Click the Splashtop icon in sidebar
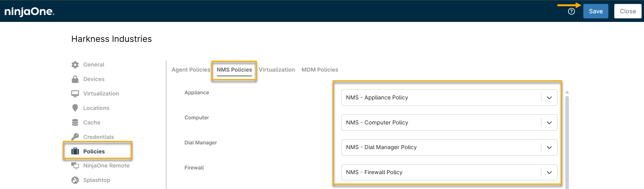Image resolution: width=644 pixels, height=189 pixels. pyautogui.click(x=75, y=180)
